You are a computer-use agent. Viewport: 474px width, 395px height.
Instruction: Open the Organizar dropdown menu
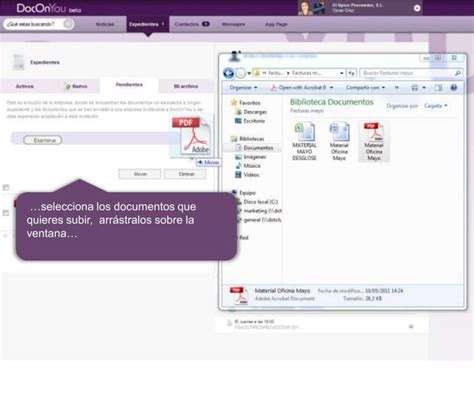click(x=243, y=88)
